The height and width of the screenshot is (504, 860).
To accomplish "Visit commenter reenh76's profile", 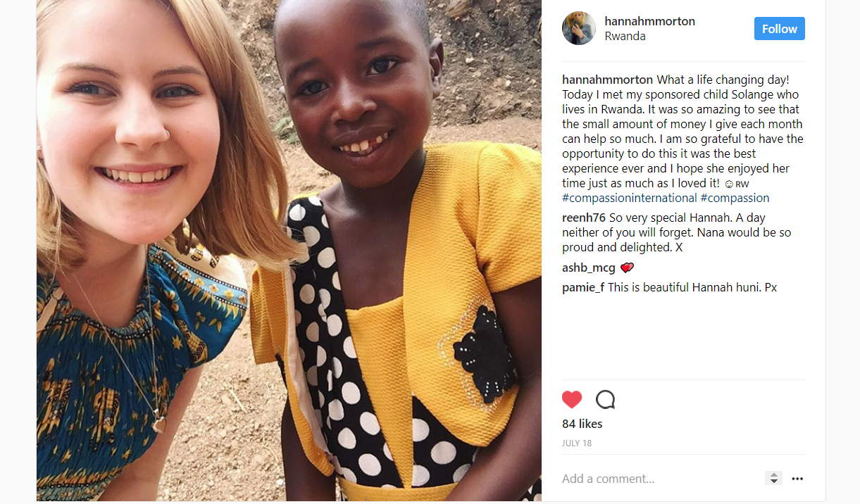I will coord(584,218).
